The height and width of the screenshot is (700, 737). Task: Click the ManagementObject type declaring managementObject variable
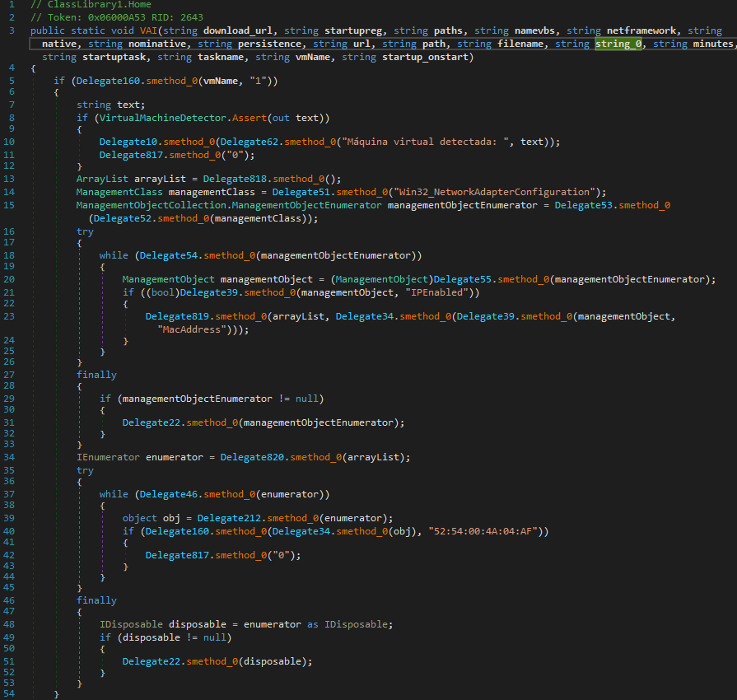click(x=168, y=280)
